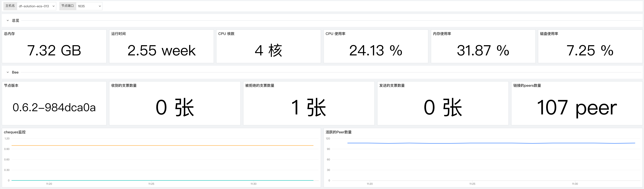
Task: Click the cheques监控 chart title
Action: tap(15, 132)
